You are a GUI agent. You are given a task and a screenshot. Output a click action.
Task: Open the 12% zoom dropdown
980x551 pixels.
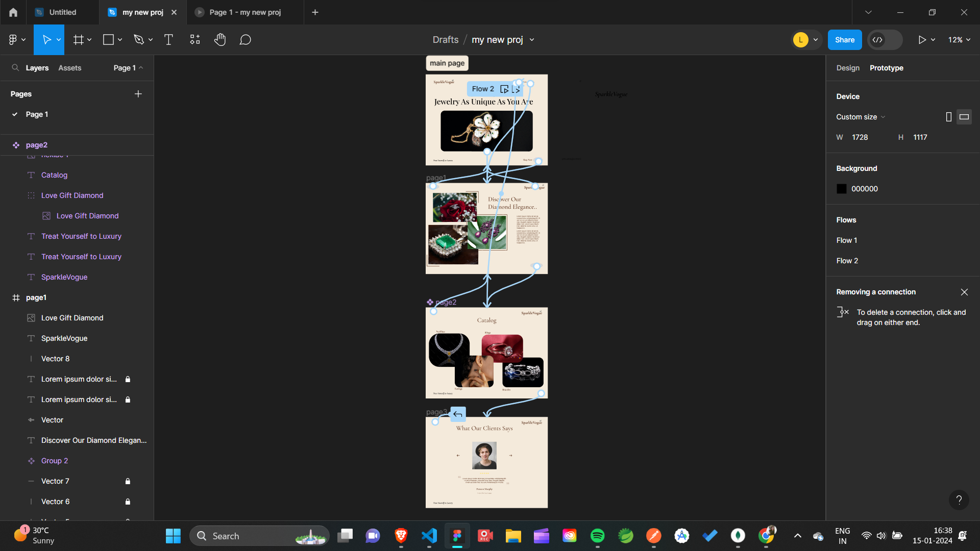[960, 40]
